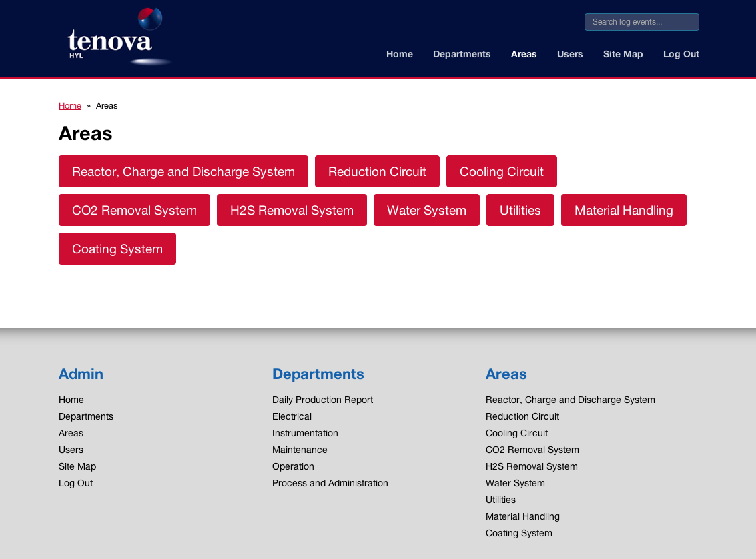Open Departments in the top navigation
The image size is (756, 559).
(462, 55)
